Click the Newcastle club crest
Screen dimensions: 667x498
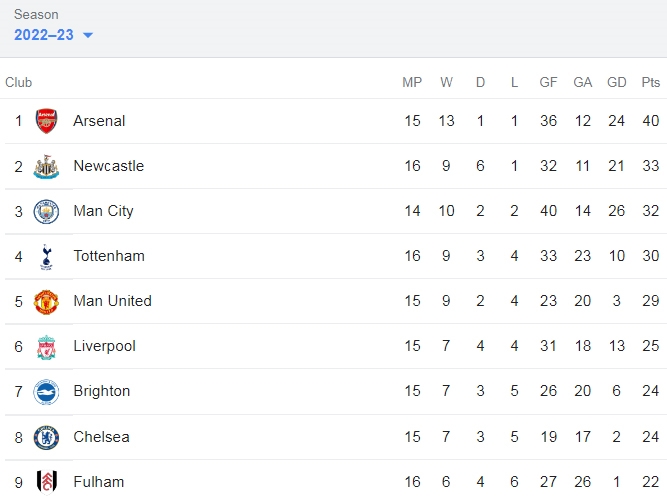pos(46,166)
